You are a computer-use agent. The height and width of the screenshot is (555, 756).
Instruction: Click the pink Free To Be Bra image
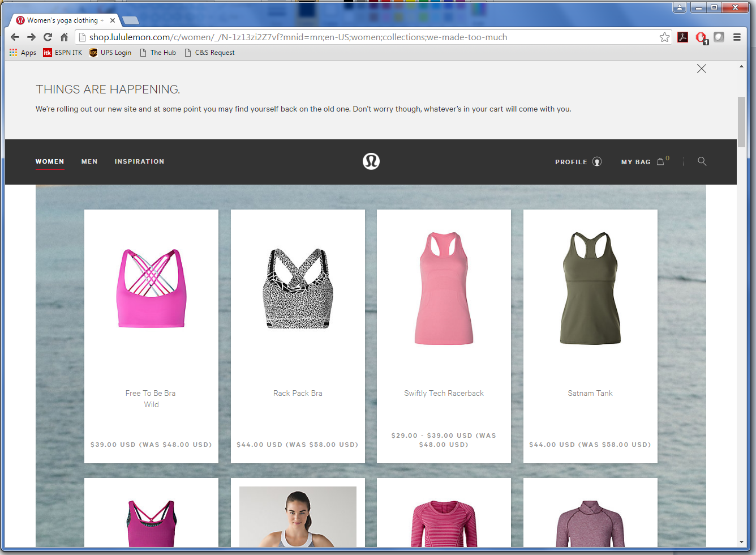coord(151,289)
